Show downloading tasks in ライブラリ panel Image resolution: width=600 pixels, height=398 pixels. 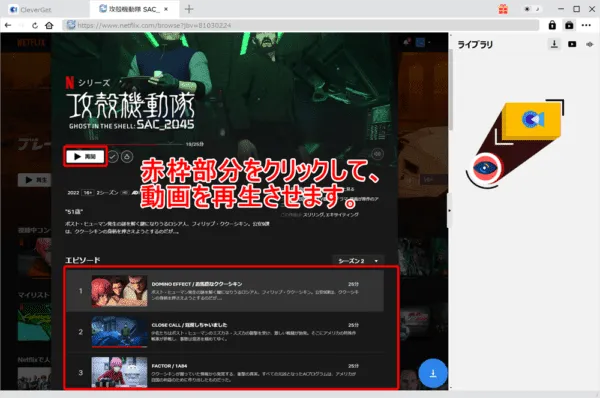coord(554,44)
